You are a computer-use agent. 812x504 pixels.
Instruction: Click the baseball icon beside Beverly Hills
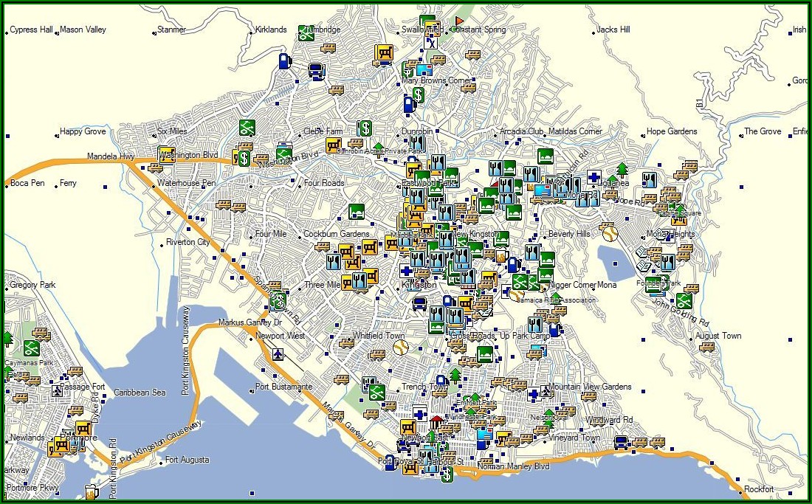tap(610, 233)
